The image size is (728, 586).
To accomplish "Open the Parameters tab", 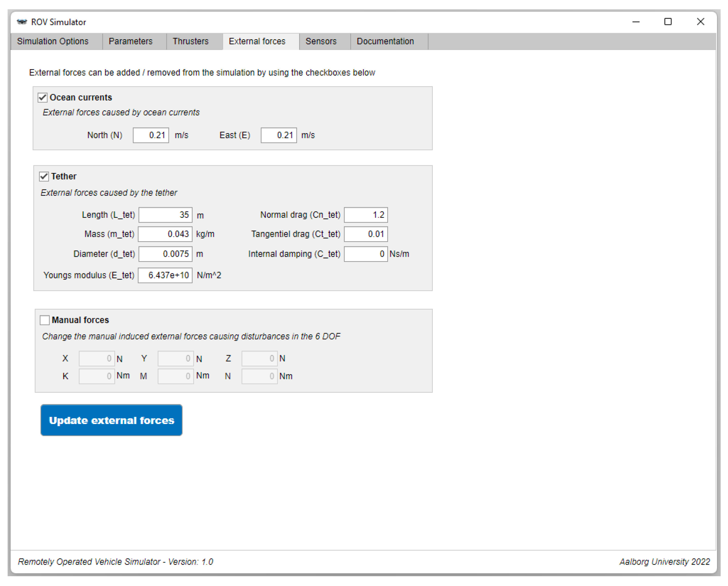I will click(x=130, y=41).
